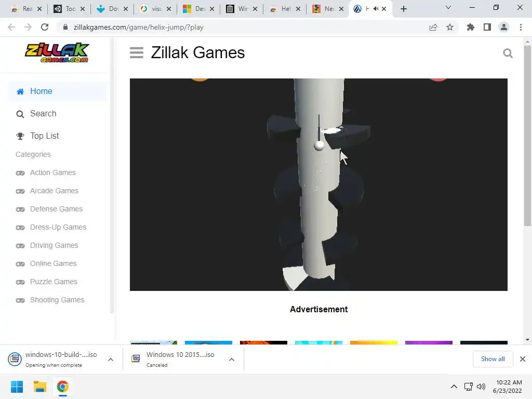The width and height of the screenshot is (532, 399).
Task: Browse Online Games category
Action: (53, 263)
